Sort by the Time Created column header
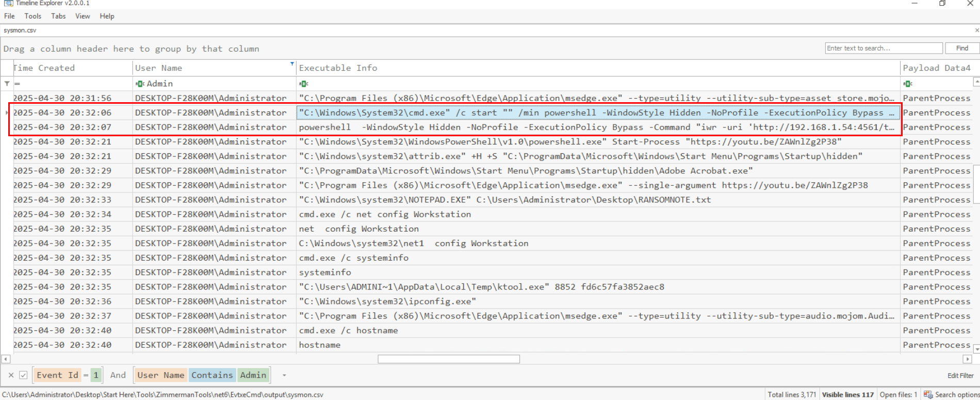980x400 pixels. [x=72, y=68]
